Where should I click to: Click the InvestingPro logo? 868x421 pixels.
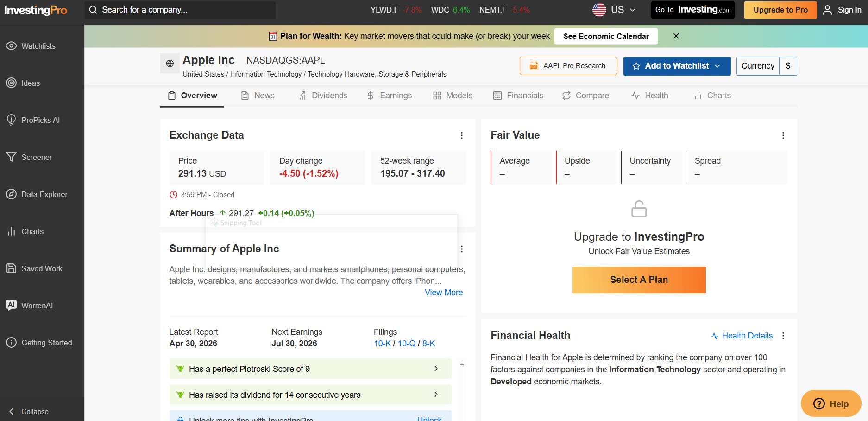click(x=36, y=10)
